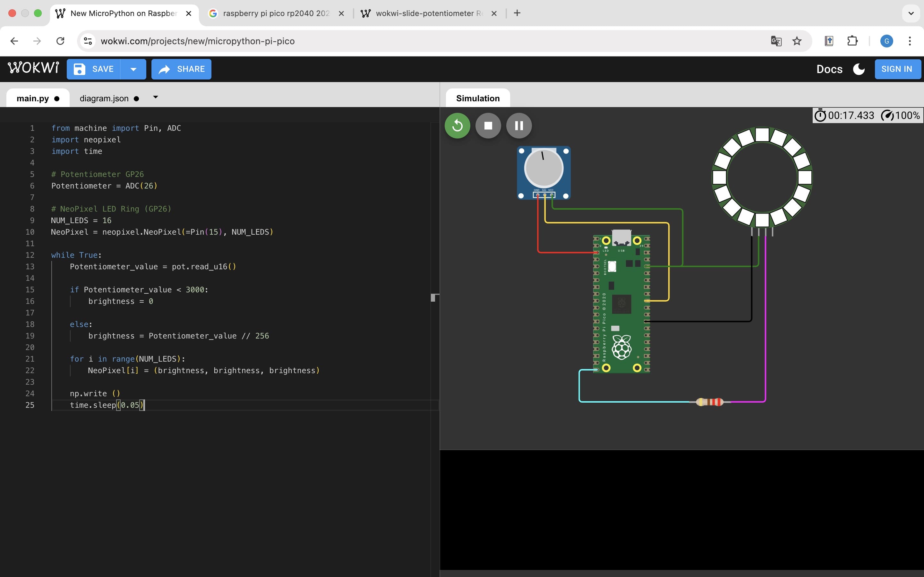Click the potentiometer knob in simulation

(544, 168)
